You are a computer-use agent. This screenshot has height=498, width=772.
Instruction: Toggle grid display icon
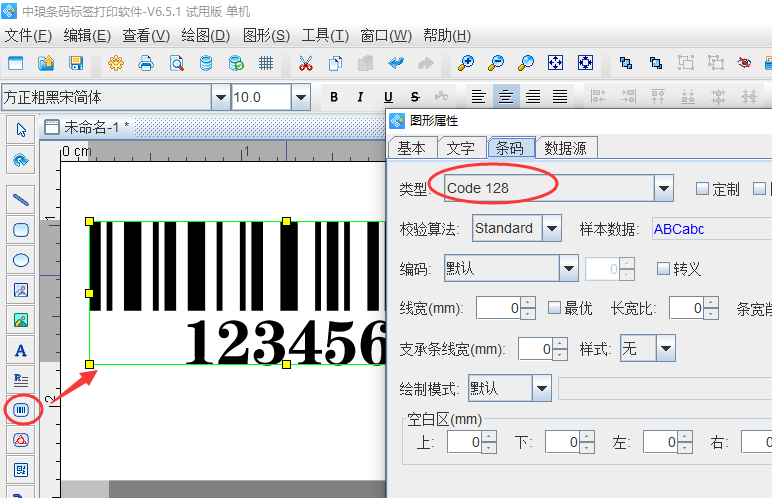tap(266, 63)
